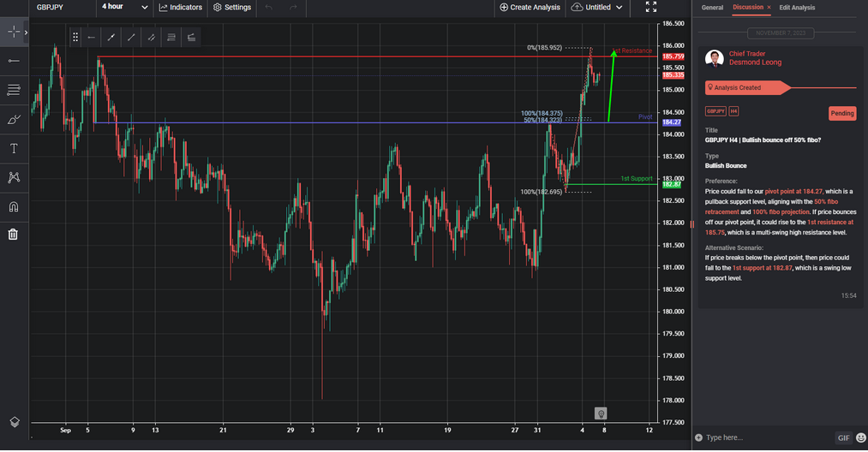Viewport: 868px width, 452px height.
Task: Select the horizontal ray line tool
Action: 14,61
